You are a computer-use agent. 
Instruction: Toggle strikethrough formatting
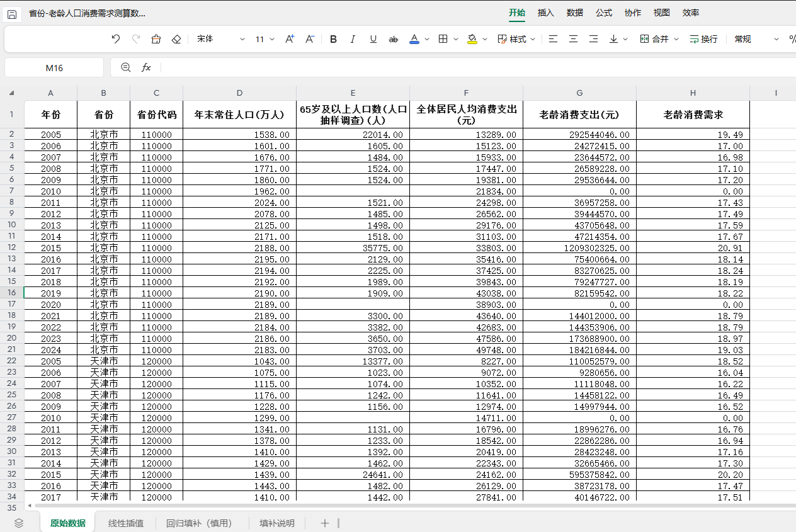click(x=394, y=39)
